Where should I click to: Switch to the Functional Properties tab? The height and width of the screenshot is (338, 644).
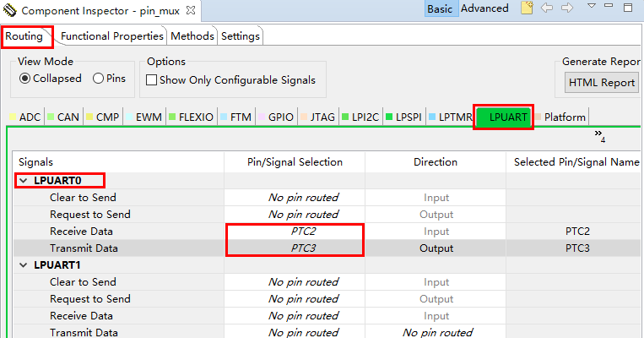coord(112,36)
